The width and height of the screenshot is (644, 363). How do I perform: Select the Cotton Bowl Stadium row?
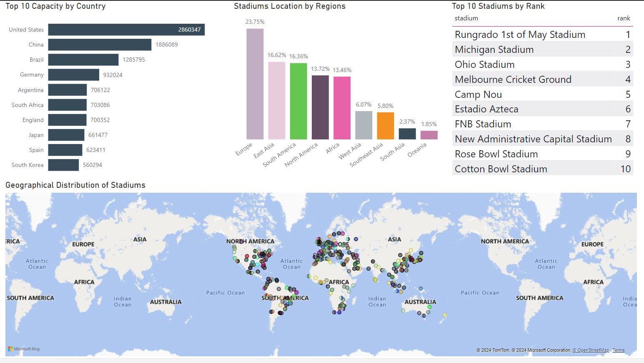click(543, 169)
